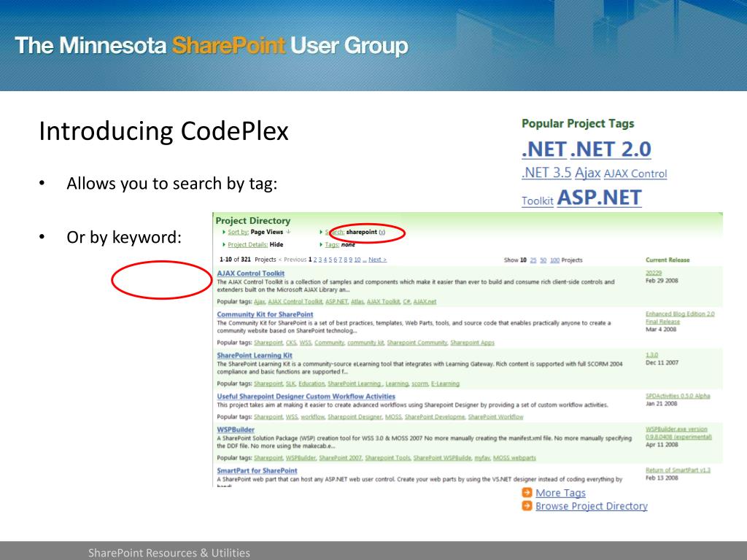Click the green triangle before Project Details
The image size is (747, 560).
[x=224, y=244]
